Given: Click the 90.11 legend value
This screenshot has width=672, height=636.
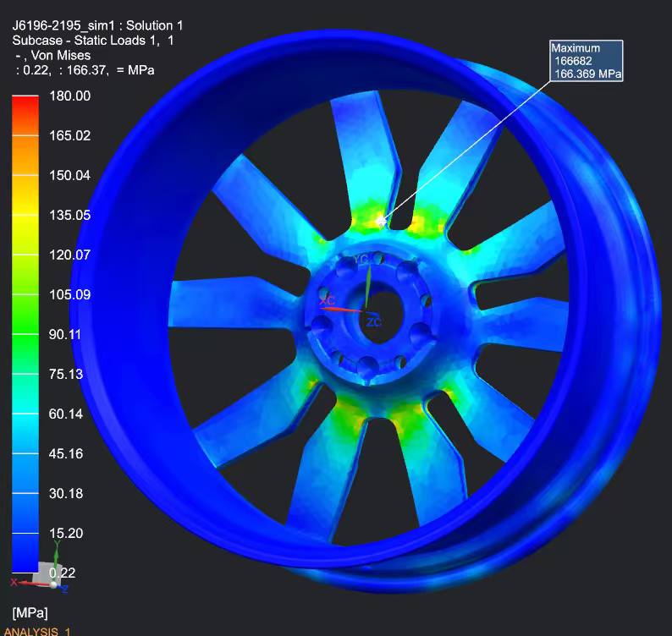Looking at the screenshot, I should [x=65, y=334].
